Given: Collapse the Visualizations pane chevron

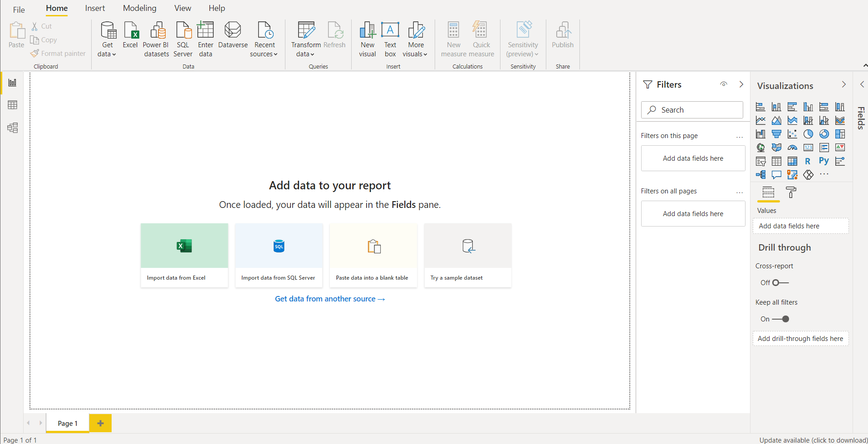Looking at the screenshot, I should [844, 84].
